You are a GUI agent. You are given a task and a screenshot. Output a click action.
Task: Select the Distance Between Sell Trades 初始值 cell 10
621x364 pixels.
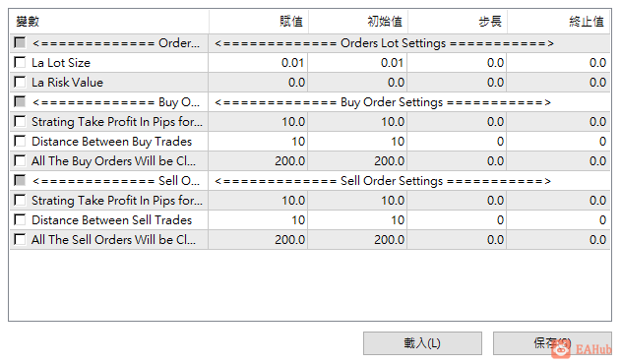357,219
